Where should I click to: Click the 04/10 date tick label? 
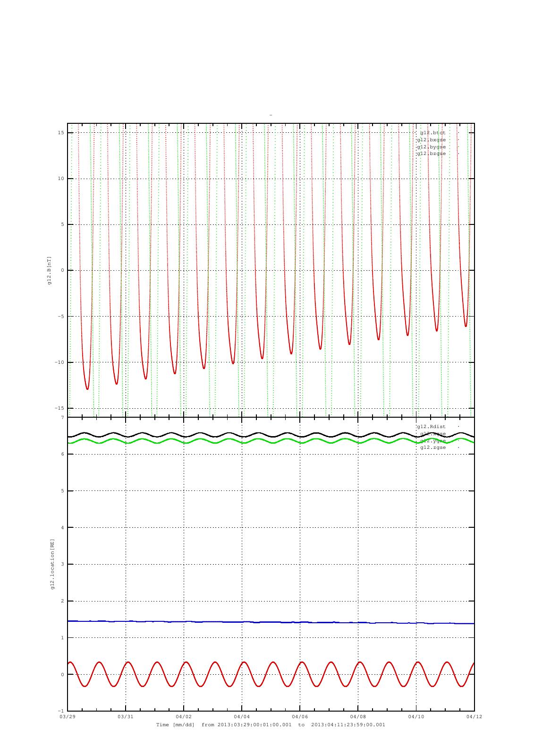(416, 717)
